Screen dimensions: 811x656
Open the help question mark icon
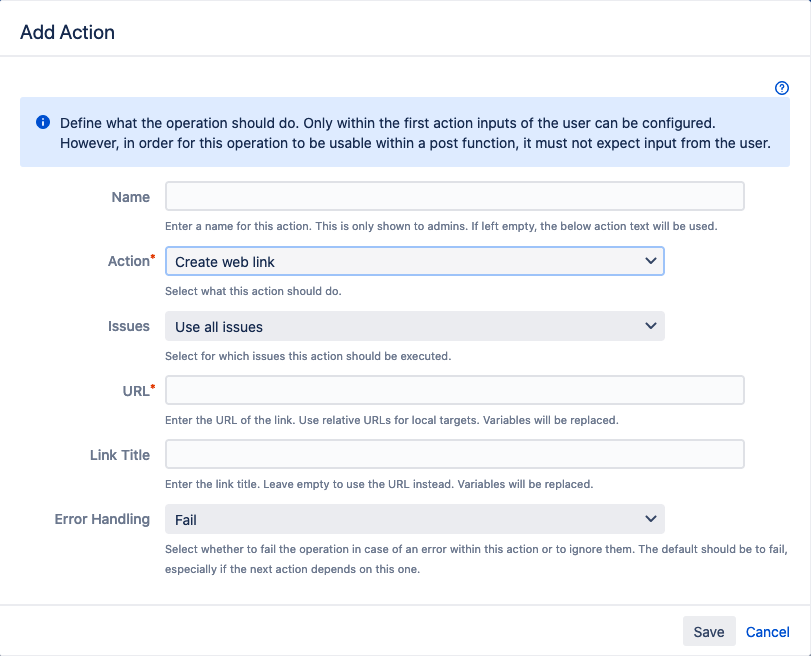point(782,88)
